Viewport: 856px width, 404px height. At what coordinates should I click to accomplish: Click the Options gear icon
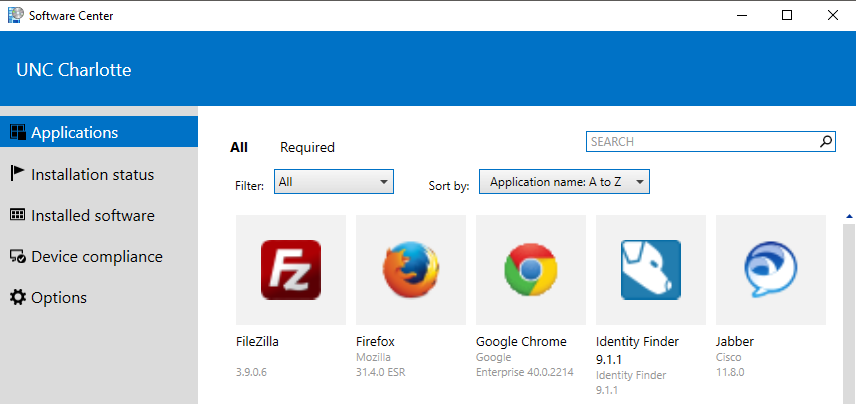coord(18,297)
